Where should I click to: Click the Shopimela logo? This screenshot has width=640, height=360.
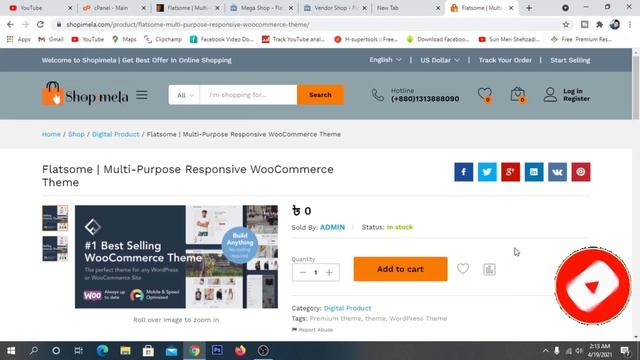point(85,94)
